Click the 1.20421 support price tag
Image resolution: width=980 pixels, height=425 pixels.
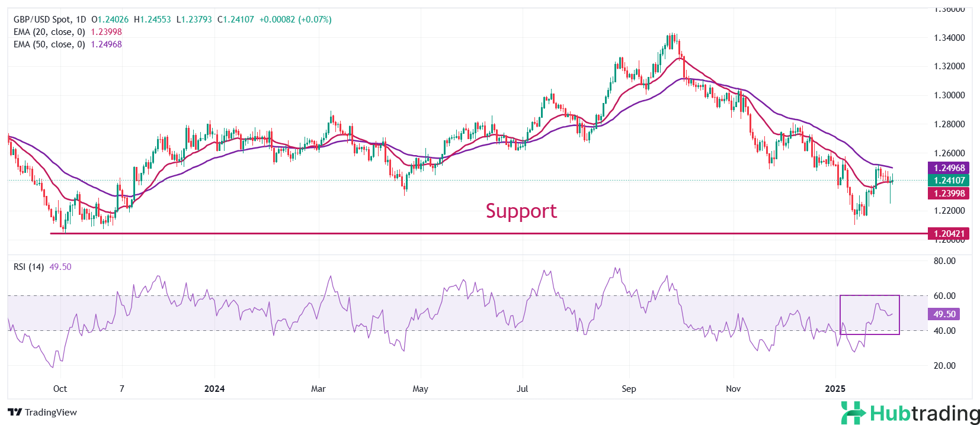click(949, 234)
